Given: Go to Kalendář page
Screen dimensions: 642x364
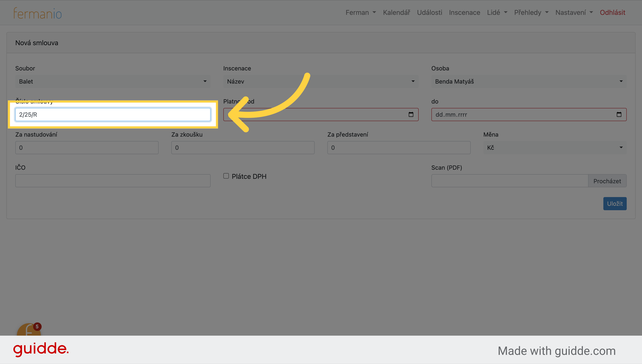Looking at the screenshot, I should tap(397, 13).
